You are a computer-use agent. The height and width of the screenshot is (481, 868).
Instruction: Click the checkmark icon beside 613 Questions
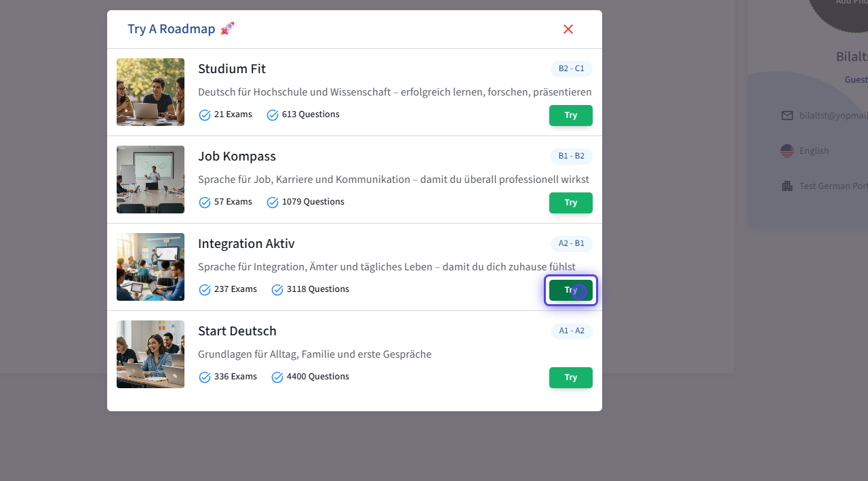tap(273, 115)
